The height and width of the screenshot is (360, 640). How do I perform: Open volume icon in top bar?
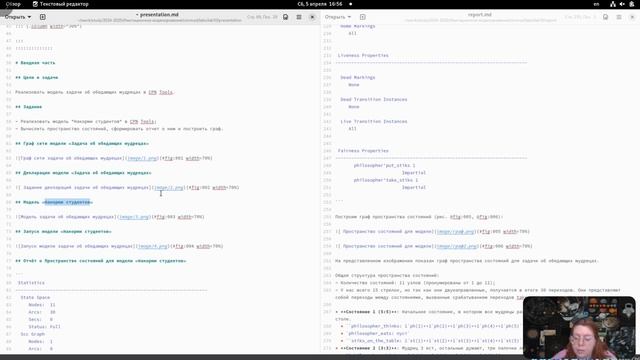point(622,4)
